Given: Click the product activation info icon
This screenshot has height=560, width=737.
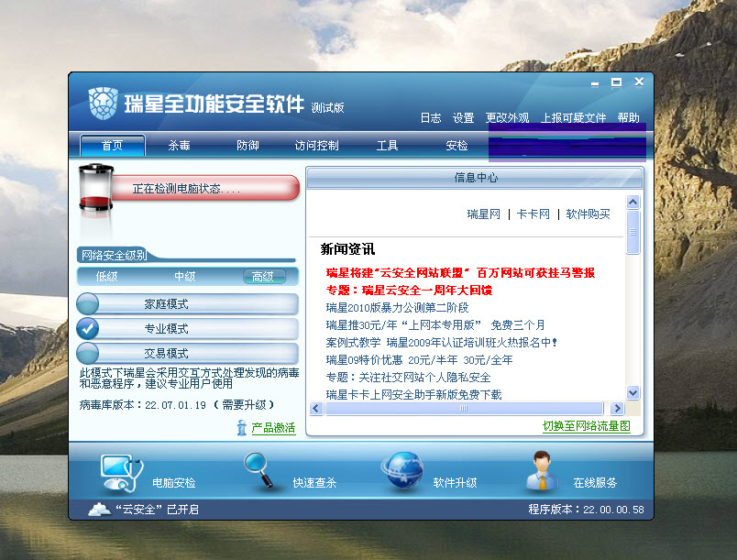Looking at the screenshot, I should pos(242,427).
